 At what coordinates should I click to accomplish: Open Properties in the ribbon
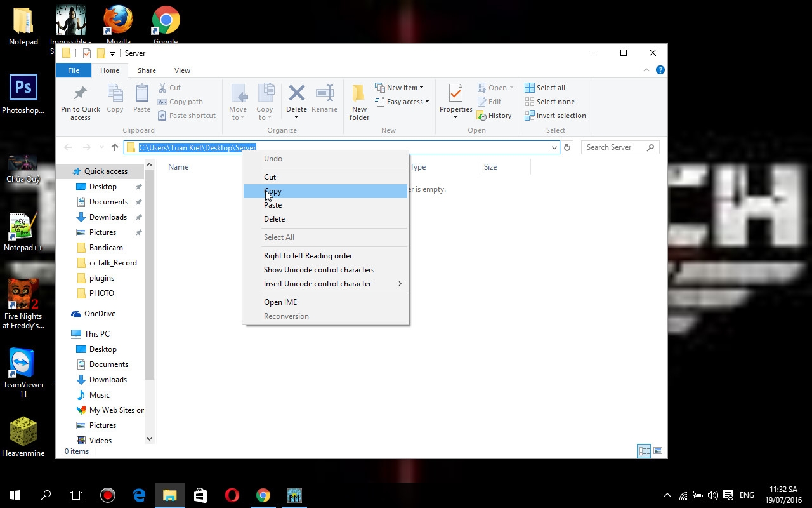[x=455, y=94]
